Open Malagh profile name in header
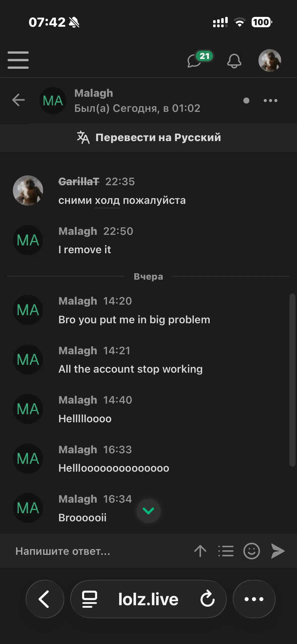 click(94, 93)
